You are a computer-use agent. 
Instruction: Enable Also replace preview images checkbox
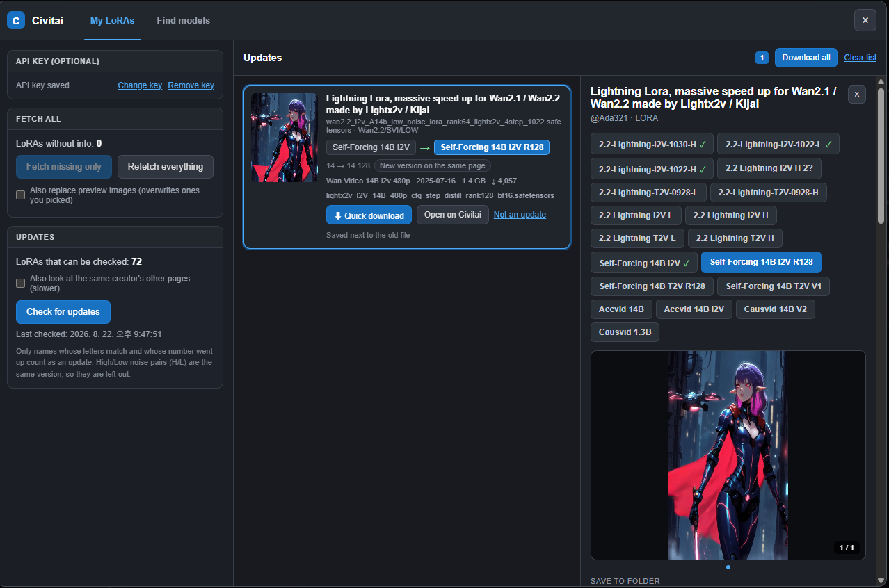point(21,195)
